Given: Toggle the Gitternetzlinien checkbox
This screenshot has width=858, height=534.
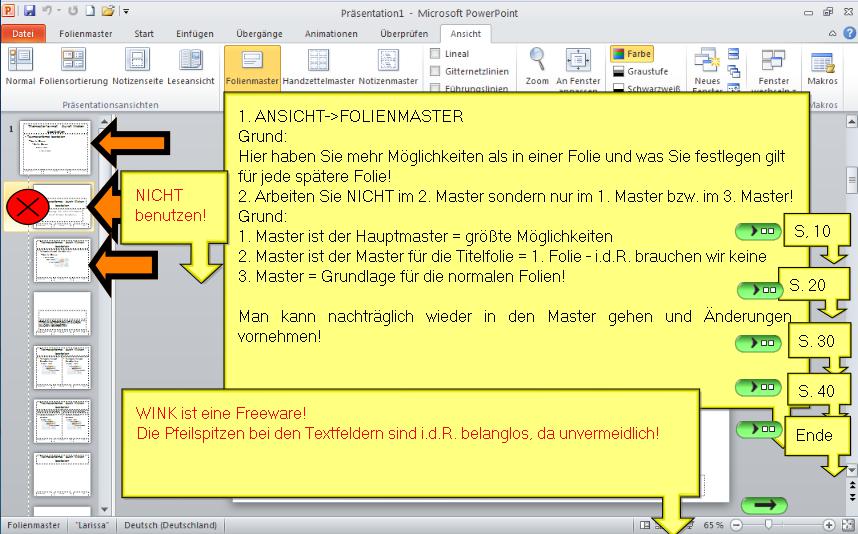Looking at the screenshot, I should pos(435,72).
